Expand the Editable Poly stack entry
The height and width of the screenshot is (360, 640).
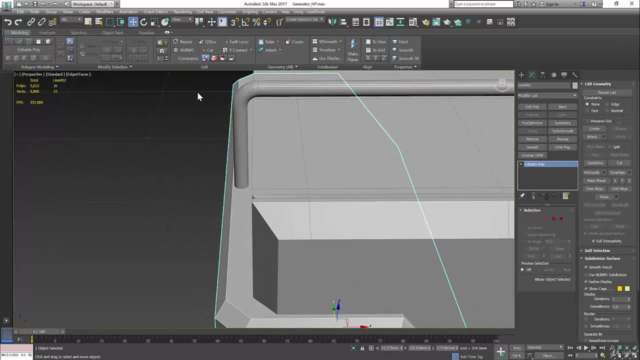point(521,164)
